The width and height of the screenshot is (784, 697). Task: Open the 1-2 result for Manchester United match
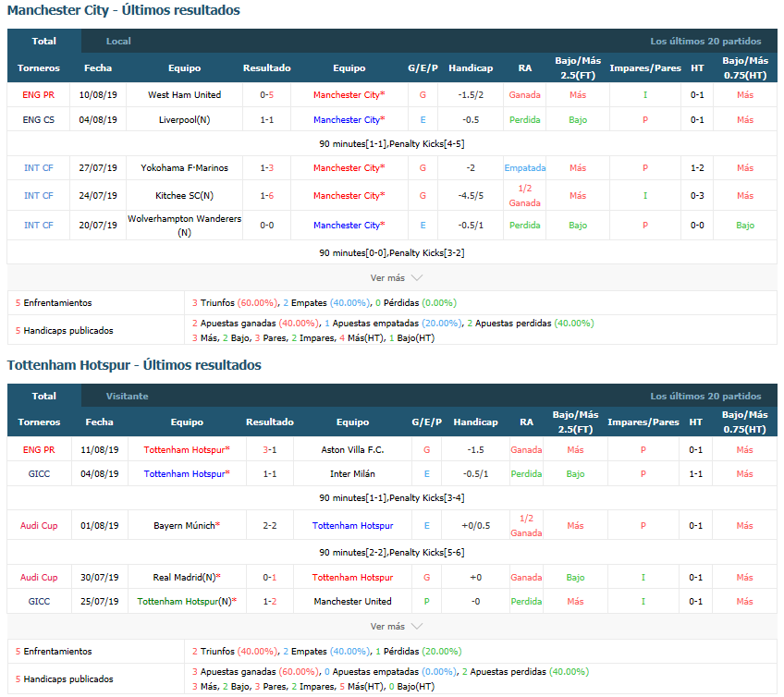click(x=270, y=602)
